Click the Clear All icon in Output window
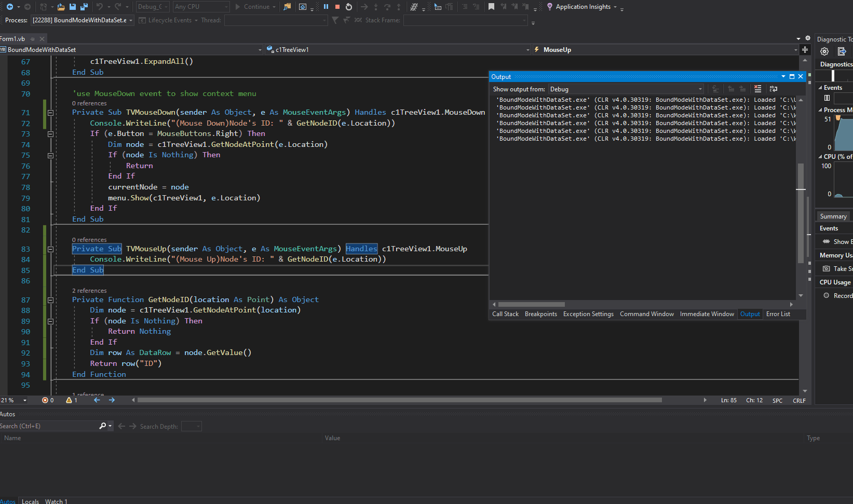The image size is (853, 504). (757, 89)
